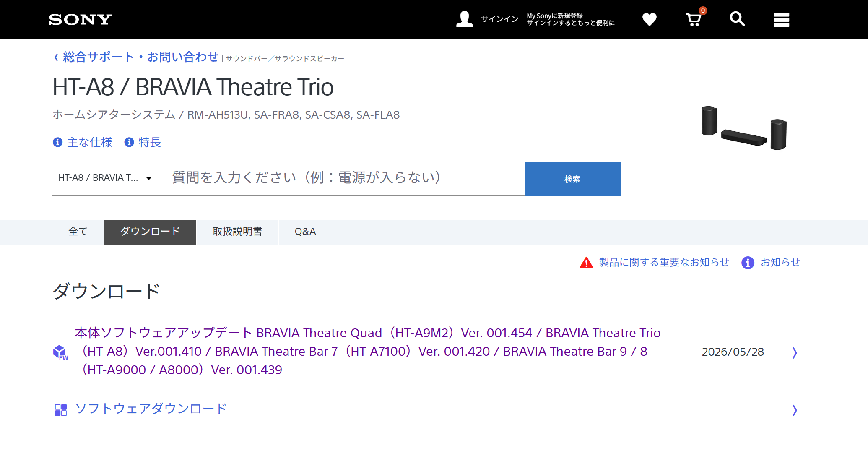The height and width of the screenshot is (456, 868).
Task: Click the FW firmware package icon
Action: (60, 353)
